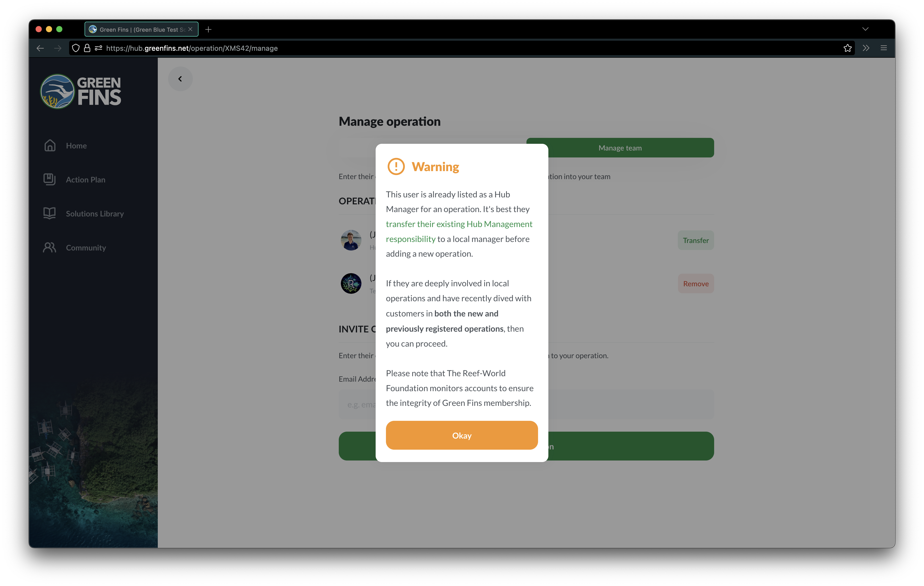The height and width of the screenshot is (586, 924).
Task: Click the Okay button in Warning dialog
Action: 462,435
